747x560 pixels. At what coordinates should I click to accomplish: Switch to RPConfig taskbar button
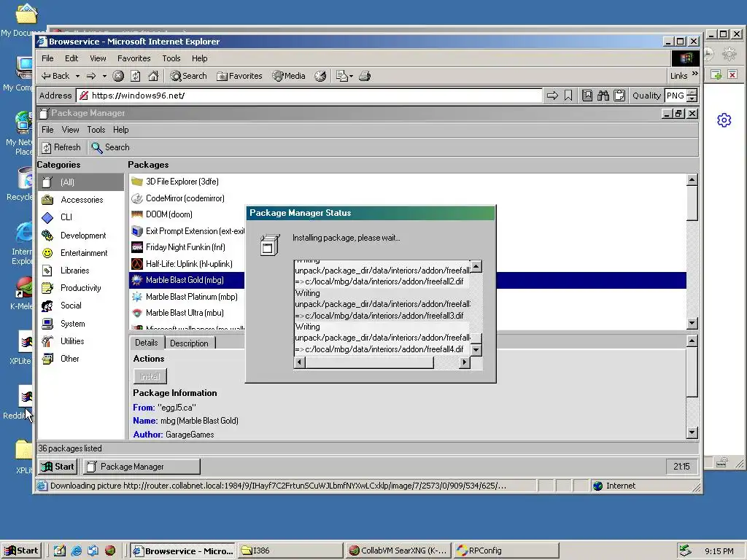[x=506, y=551]
